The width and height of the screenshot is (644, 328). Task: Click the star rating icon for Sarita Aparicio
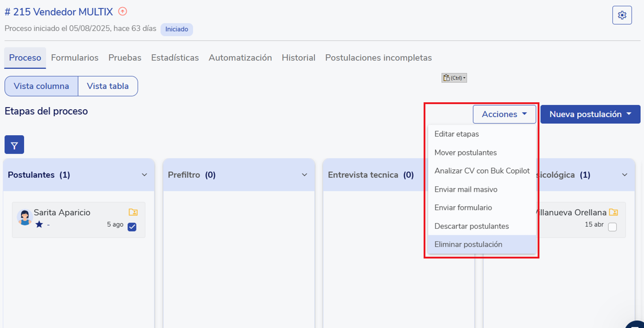39,225
